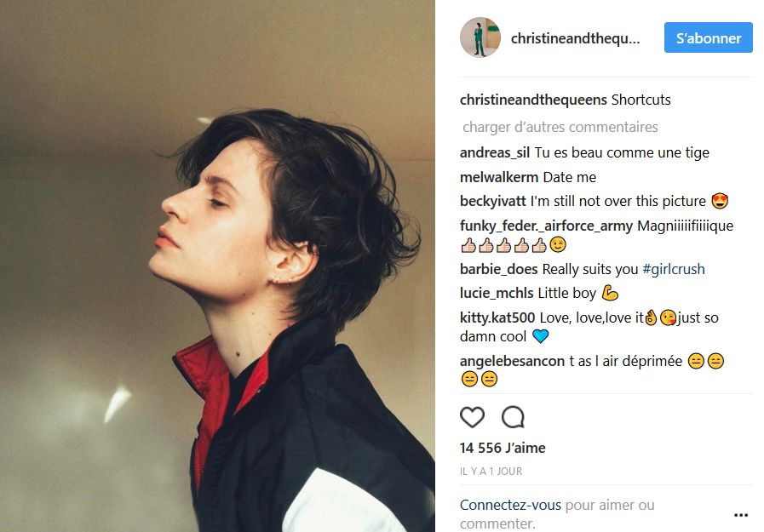Visit kitty.kat500 commenter profile
764x532 pixels.
(497, 317)
